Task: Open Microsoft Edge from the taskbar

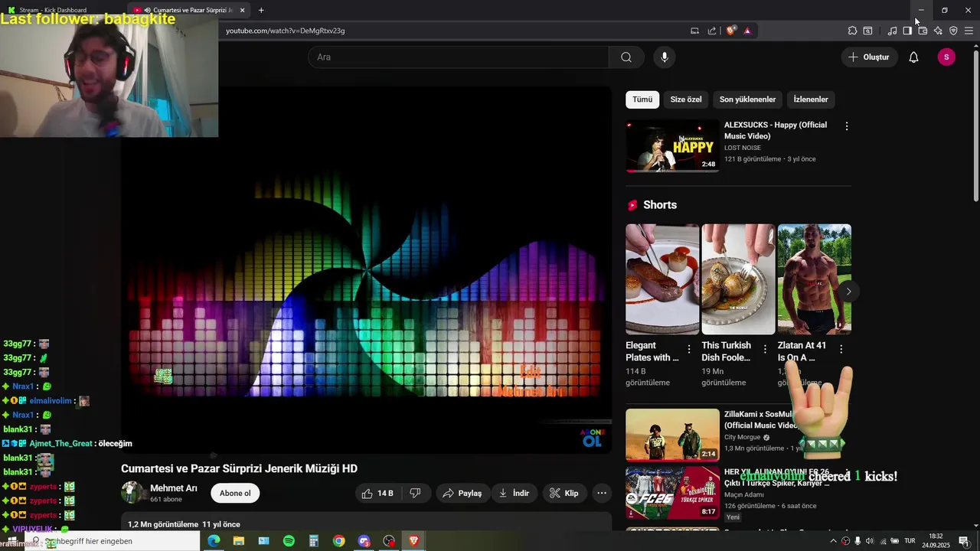Action: coord(214,541)
